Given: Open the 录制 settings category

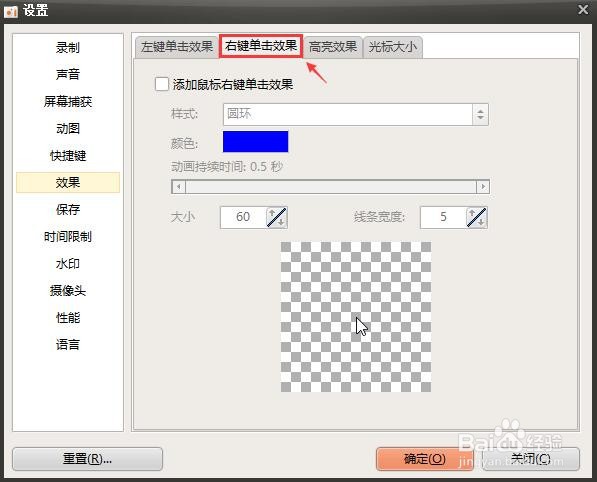Looking at the screenshot, I should point(68,48).
